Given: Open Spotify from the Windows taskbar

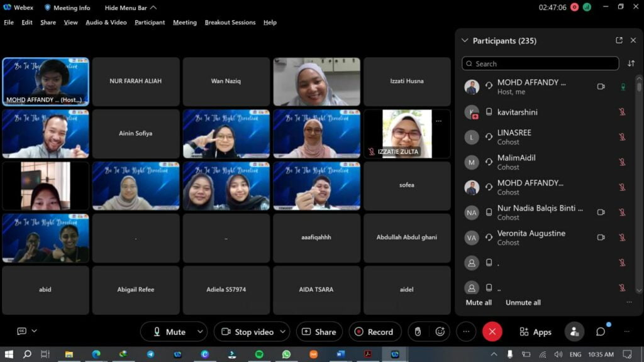Looking at the screenshot, I should [259, 354].
